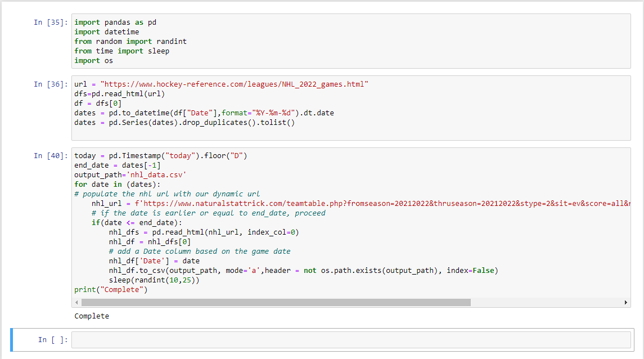The width and height of the screenshot is (644, 359).
Task: Click the 'import datetime' line
Action: [x=107, y=32]
